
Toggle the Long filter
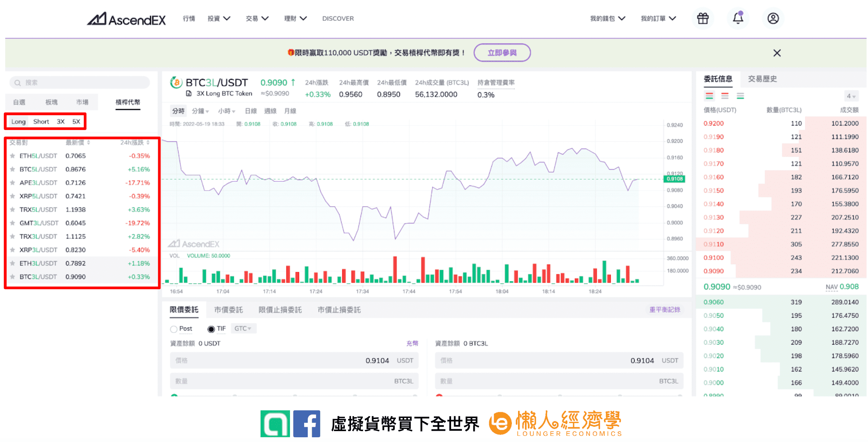pos(18,122)
